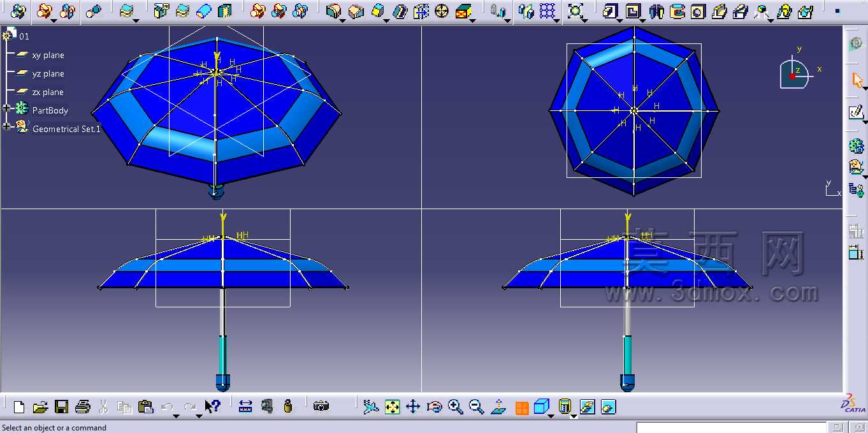Click the Shaft icon

click(657, 11)
